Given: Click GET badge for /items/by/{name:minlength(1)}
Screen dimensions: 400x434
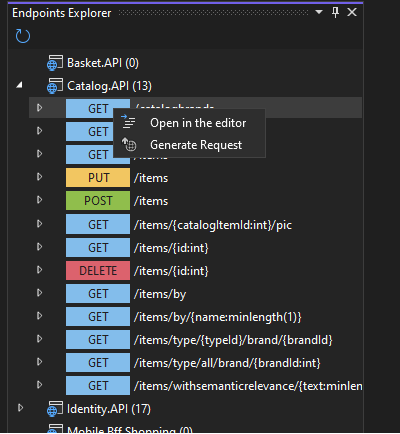Looking at the screenshot, I should click(x=98, y=316).
